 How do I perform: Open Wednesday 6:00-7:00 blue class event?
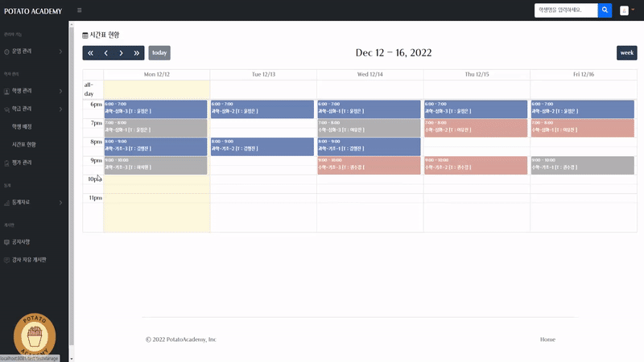[369, 109]
